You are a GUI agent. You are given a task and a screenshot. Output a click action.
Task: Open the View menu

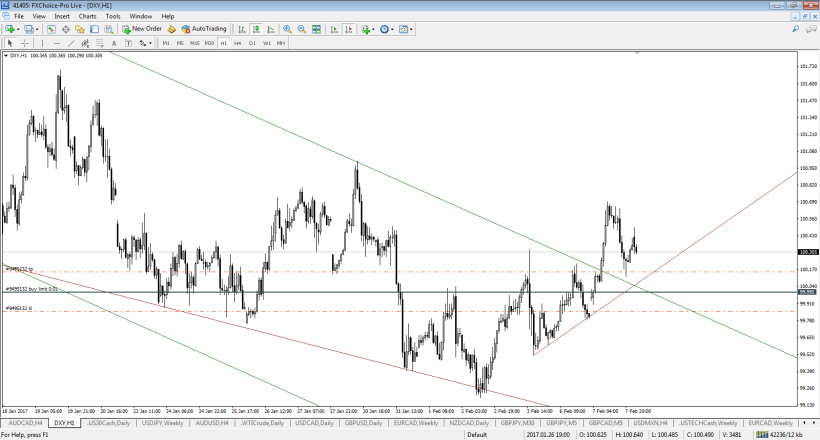point(39,16)
